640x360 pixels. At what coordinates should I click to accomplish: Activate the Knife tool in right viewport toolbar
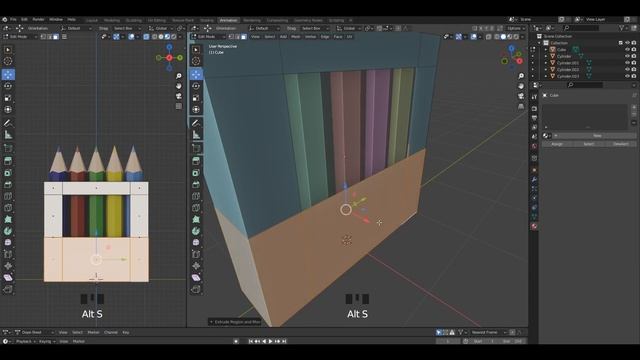[196, 208]
